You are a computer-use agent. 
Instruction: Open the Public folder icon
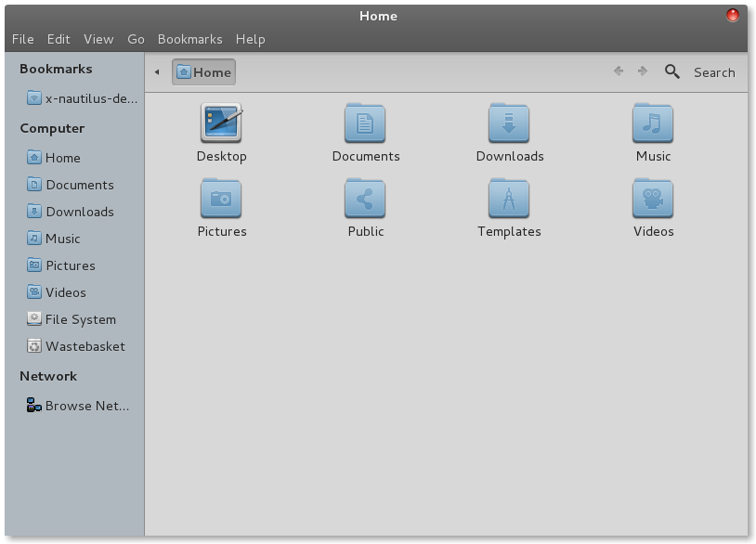365,198
